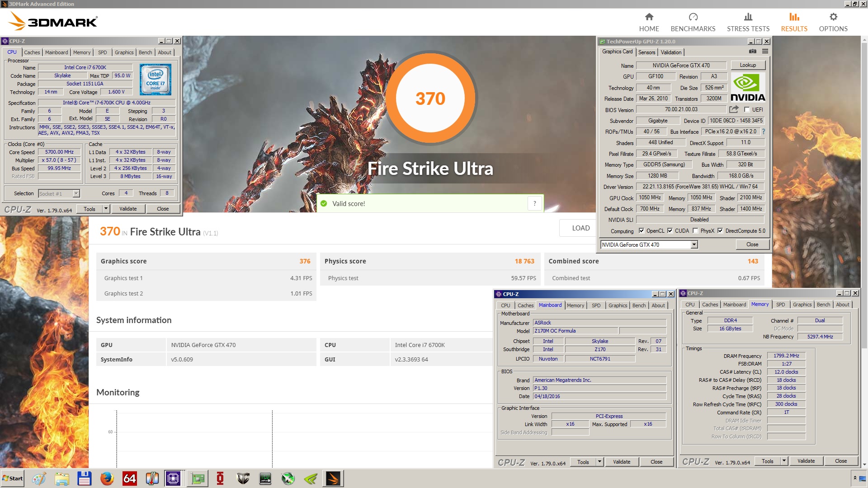The image size is (868, 488).
Task: Toggle the OpenCL checkbox
Action: point(641,231)
